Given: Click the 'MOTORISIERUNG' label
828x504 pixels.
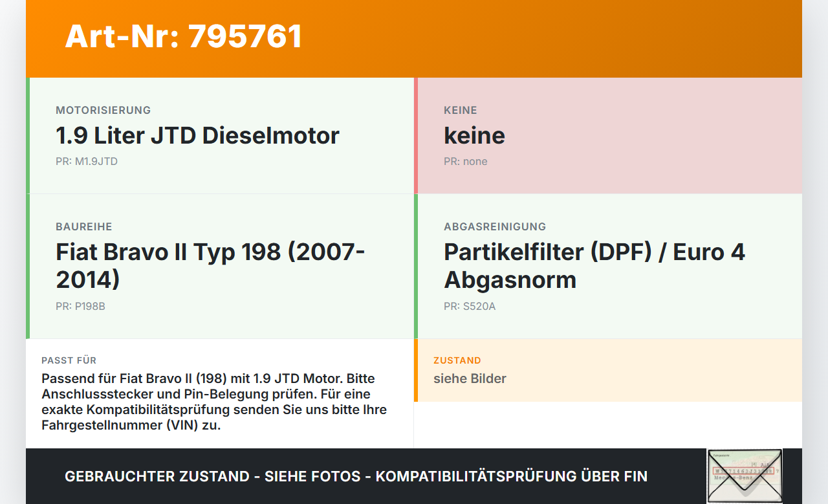Looking at the screenshot, I should tap(103, 110).
